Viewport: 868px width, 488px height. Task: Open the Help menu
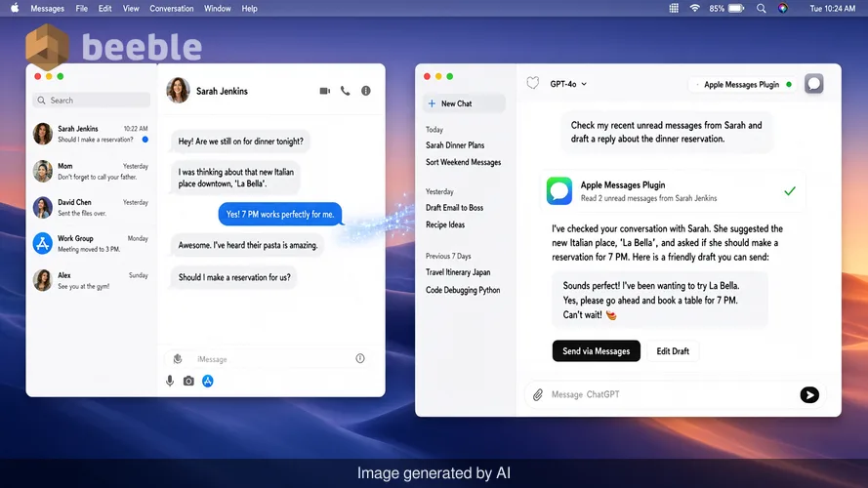(249, 9)
